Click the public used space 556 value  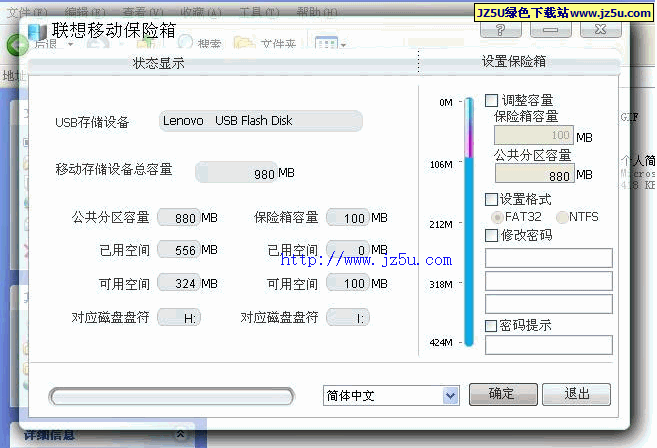pos(179,250)
